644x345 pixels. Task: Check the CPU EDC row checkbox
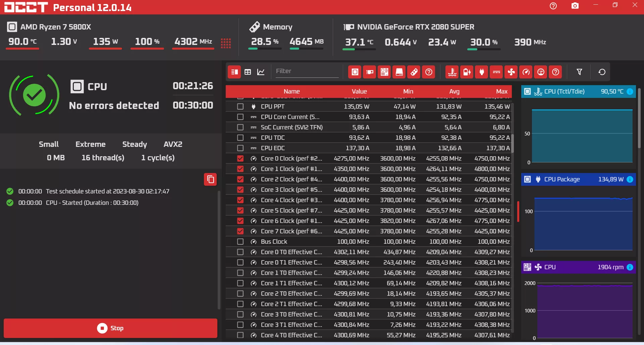[240, 148]
